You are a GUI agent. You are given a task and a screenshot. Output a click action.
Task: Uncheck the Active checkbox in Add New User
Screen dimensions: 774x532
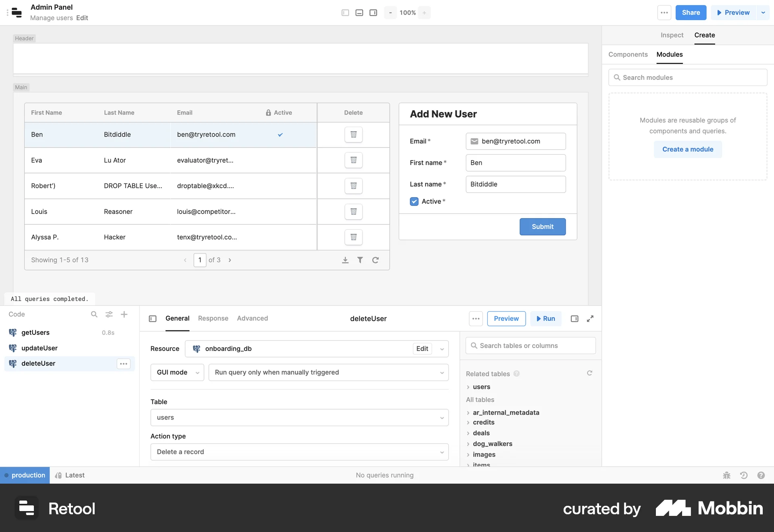coord(414,202)
